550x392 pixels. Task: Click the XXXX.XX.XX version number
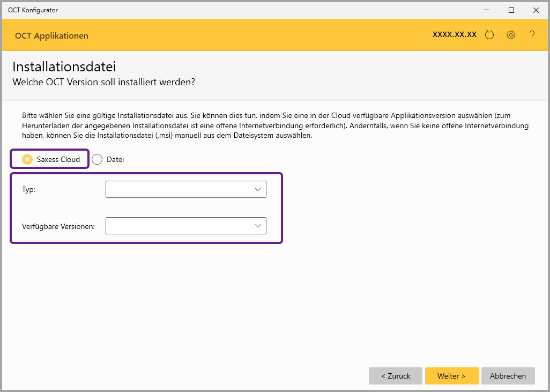[455, 34]
